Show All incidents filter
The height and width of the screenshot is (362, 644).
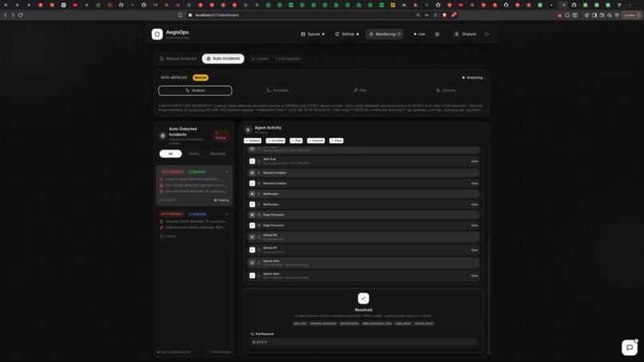[170, 153]
